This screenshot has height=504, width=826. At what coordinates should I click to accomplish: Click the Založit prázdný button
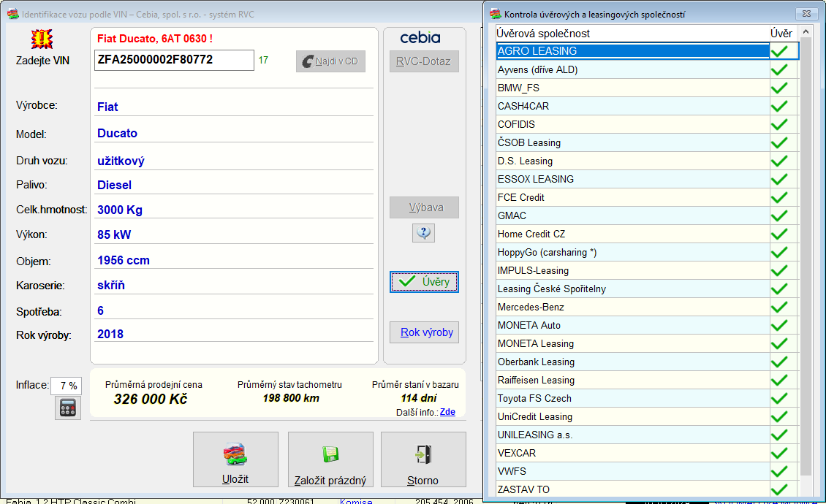[330, 459]
